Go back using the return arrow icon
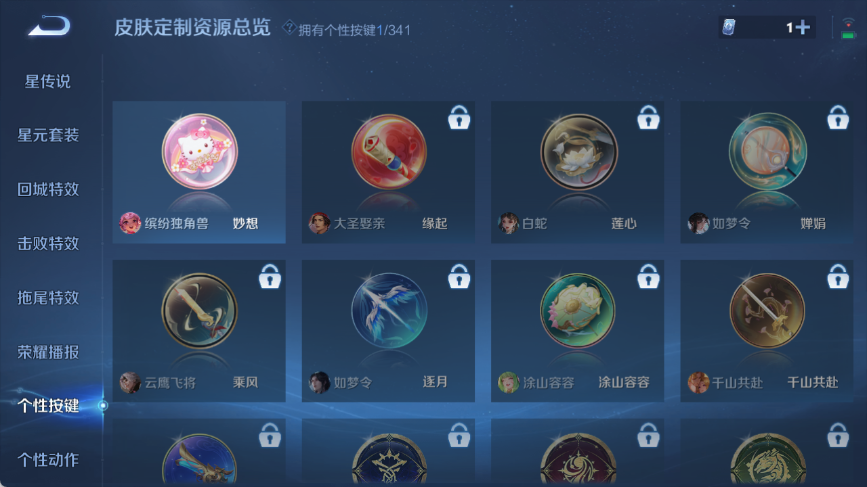 click(x=49, y=26)
